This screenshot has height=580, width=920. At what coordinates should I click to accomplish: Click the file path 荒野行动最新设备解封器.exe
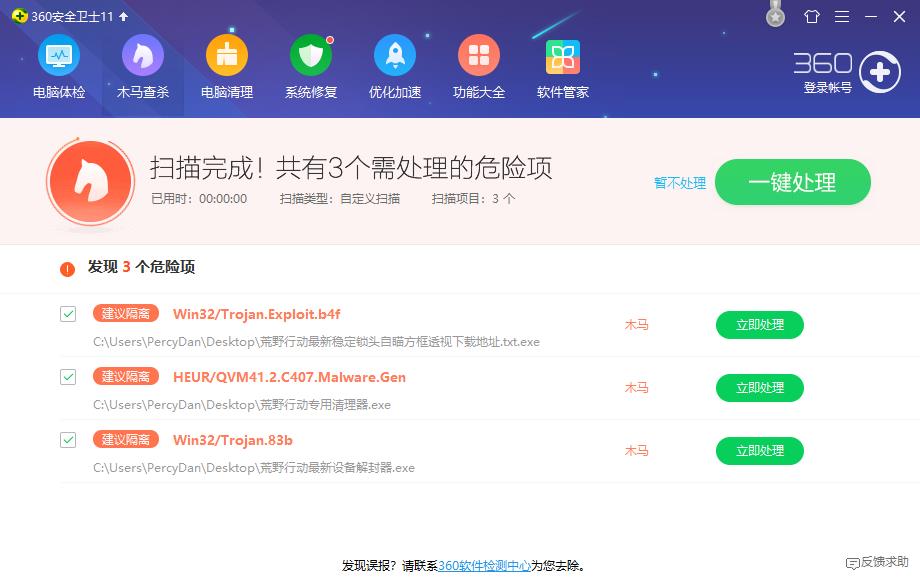pos(254,467)
